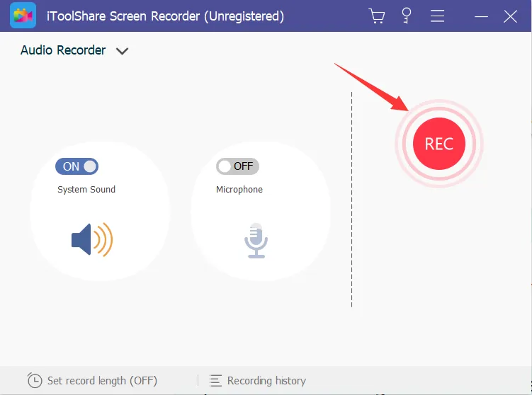
Task: Click the clock icon beside record length
Action: (35, 380)
